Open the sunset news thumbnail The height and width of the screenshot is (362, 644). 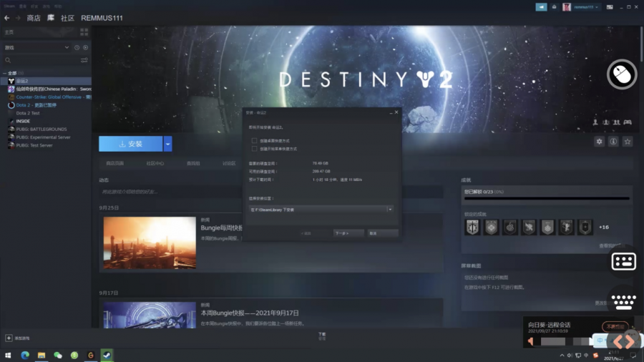(150, 243)
